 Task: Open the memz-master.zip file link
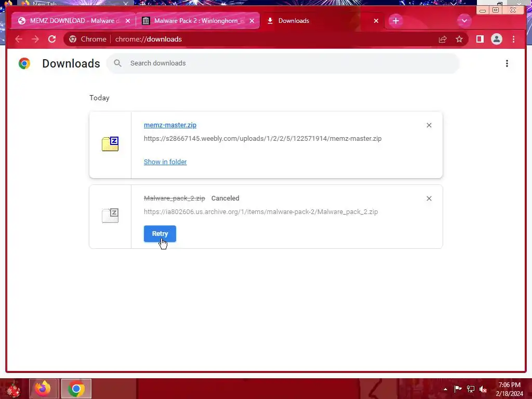pyautogui.click(x=170, y=125)
